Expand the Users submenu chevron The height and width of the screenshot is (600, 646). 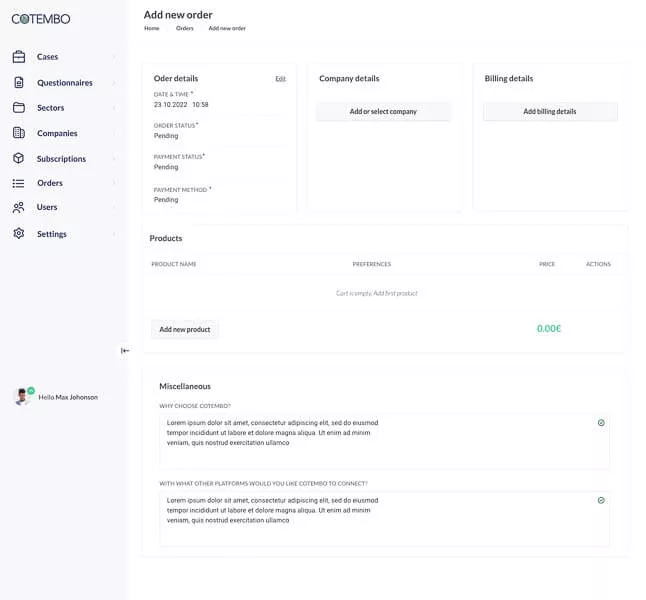tap(114, 207)
